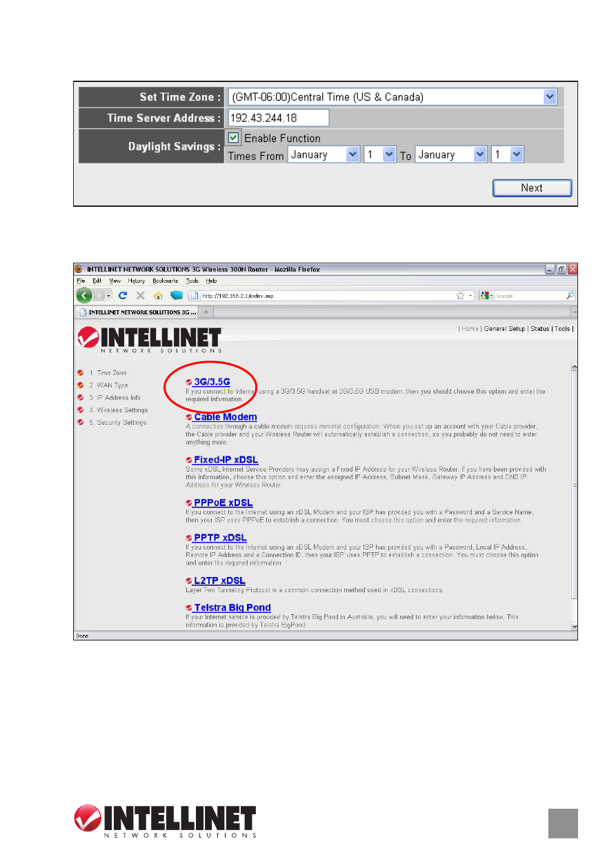Open the View menu
Screen dimensions: 616x868
(x=115, y=281)
